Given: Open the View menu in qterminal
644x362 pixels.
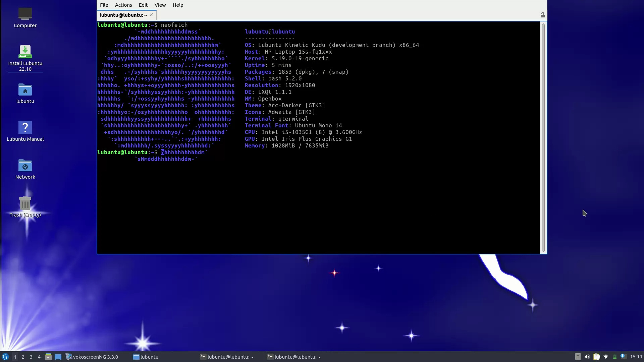Looking at the screenshot, I should coord(160,5).
